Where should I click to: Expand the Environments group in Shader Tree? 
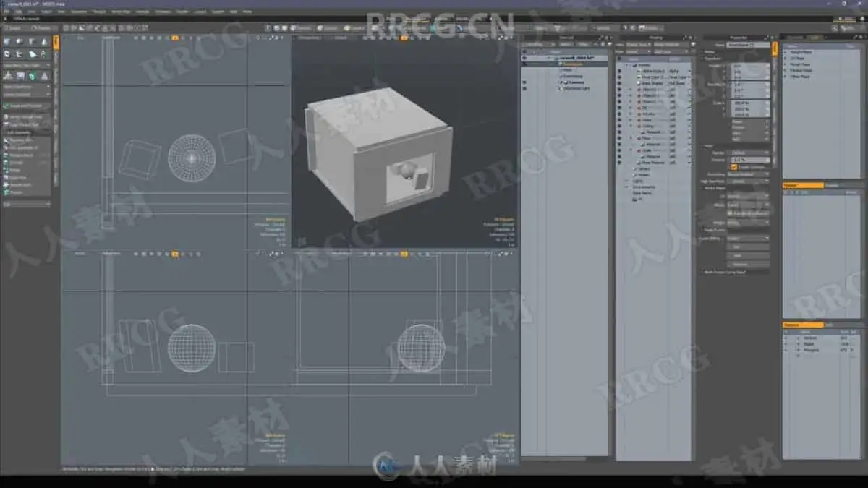[627, 187]
